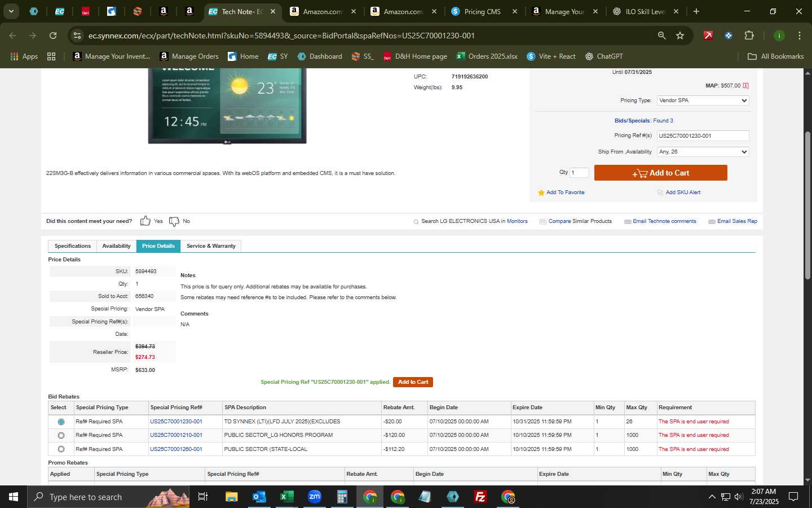The height and width of the screenshot is (508, 812).
Task: Click the Monitors search link
Action: 517,221
